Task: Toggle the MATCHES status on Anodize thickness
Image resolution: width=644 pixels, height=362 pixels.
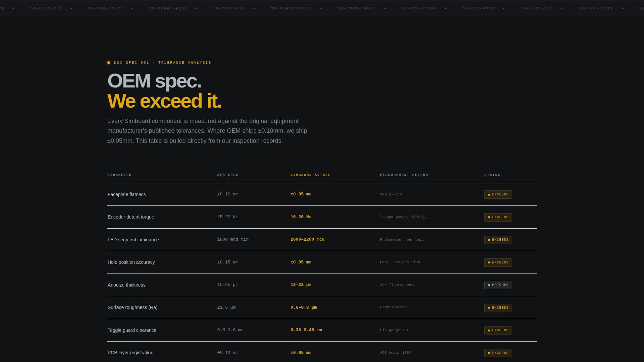Action: point(498,285)
